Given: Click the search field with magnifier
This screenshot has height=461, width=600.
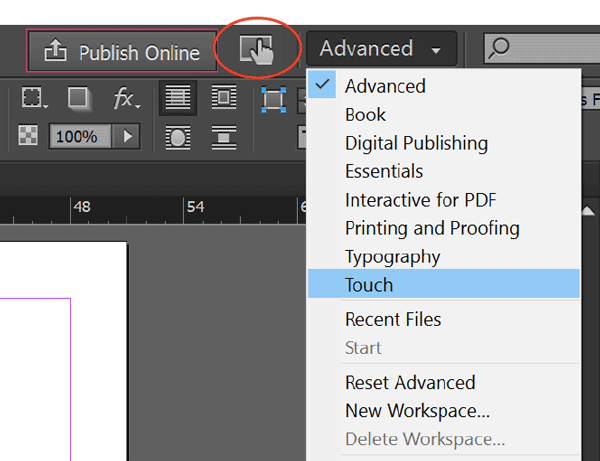Looking at the screenshot, I should click(x=542, y=48).
